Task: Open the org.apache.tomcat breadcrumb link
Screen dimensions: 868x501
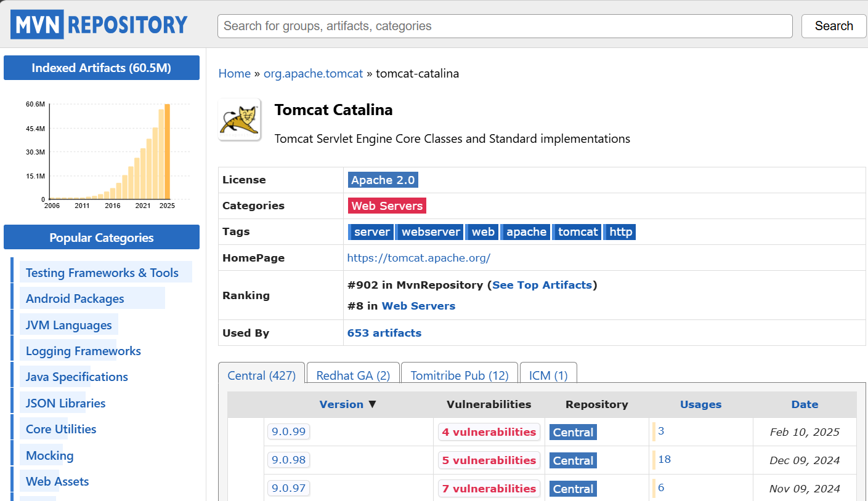Action: (x=313, y=73)
